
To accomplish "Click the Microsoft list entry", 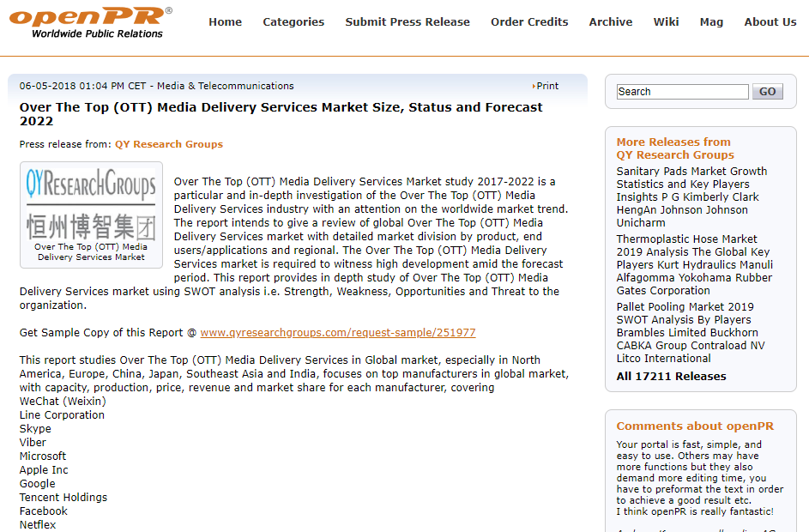I will (43, 456).
